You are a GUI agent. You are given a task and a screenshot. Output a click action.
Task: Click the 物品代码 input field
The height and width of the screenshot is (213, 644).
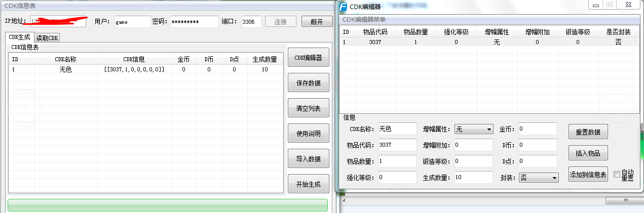[x=397, y=145]
